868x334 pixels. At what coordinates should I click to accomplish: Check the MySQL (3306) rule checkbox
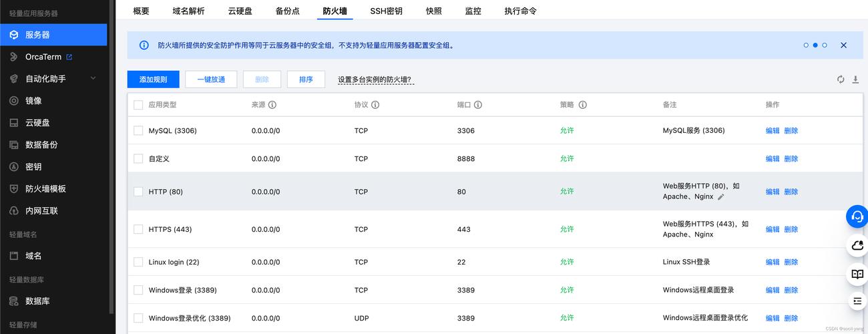(x=138, y=130)
